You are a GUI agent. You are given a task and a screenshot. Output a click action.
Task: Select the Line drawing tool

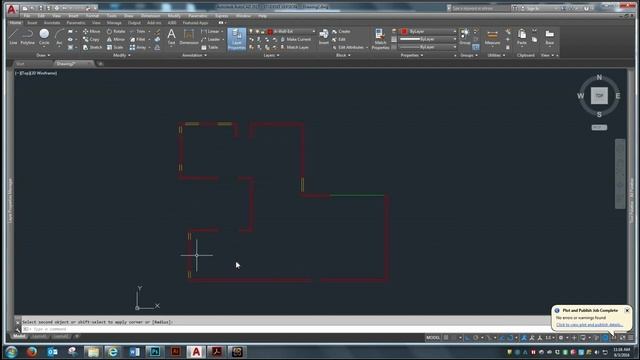[13, 37]
